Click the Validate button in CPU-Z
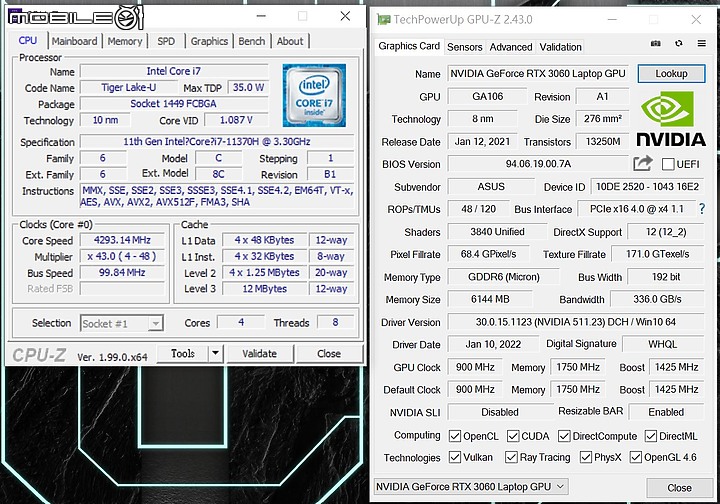Screen dimensions: 720x504 tap(259, 353)
